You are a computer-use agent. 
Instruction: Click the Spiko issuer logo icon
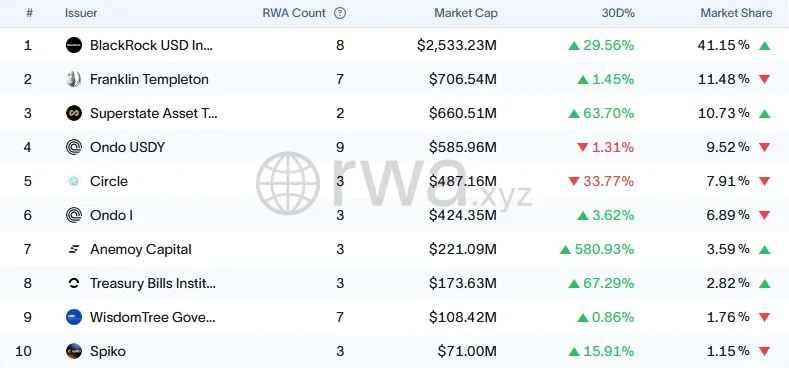74,351
